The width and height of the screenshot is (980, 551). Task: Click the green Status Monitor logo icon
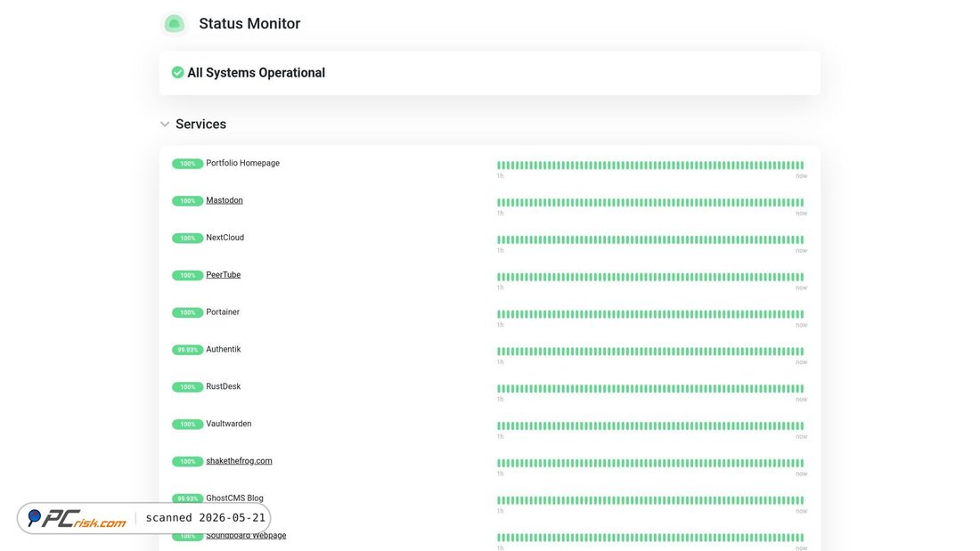[175, 24]
